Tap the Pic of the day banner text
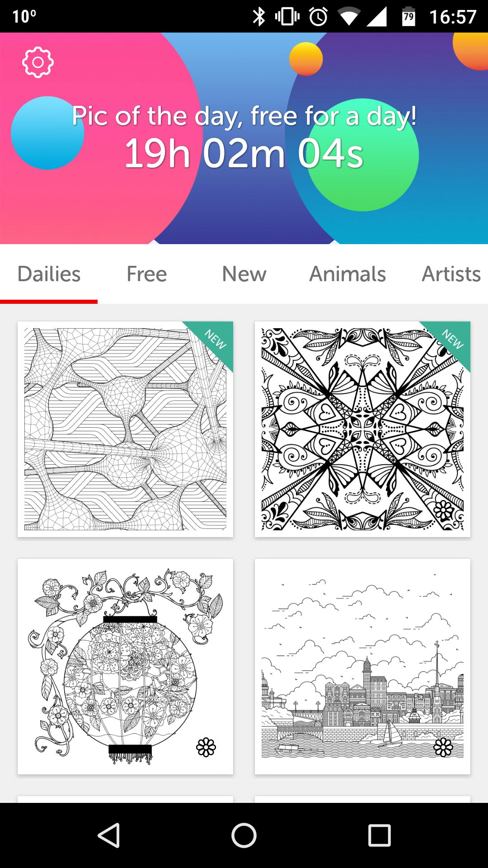 tap(244, 116)
